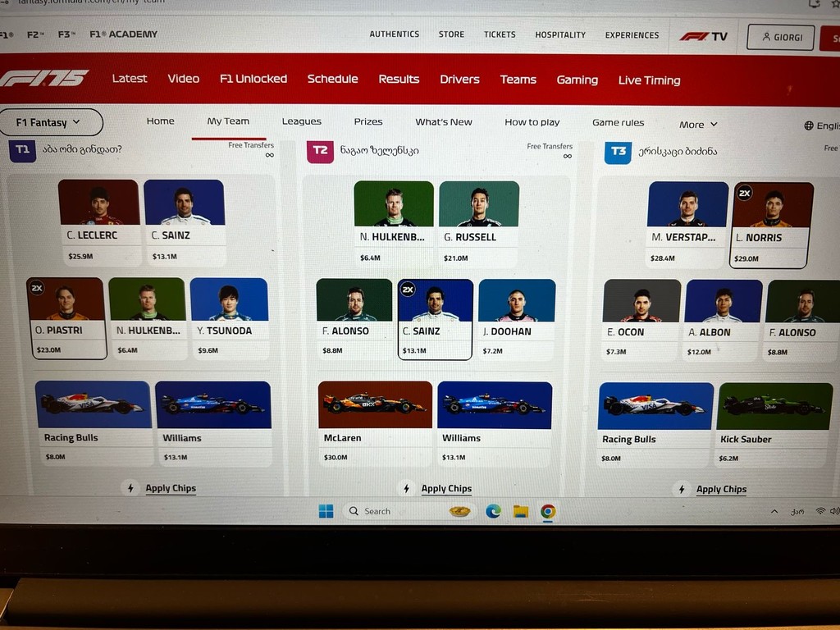Image resolution: width=840 pixels, height=630 pixels.
Task: Select the E. Ocon driver card
Action: tap(641, 321)
